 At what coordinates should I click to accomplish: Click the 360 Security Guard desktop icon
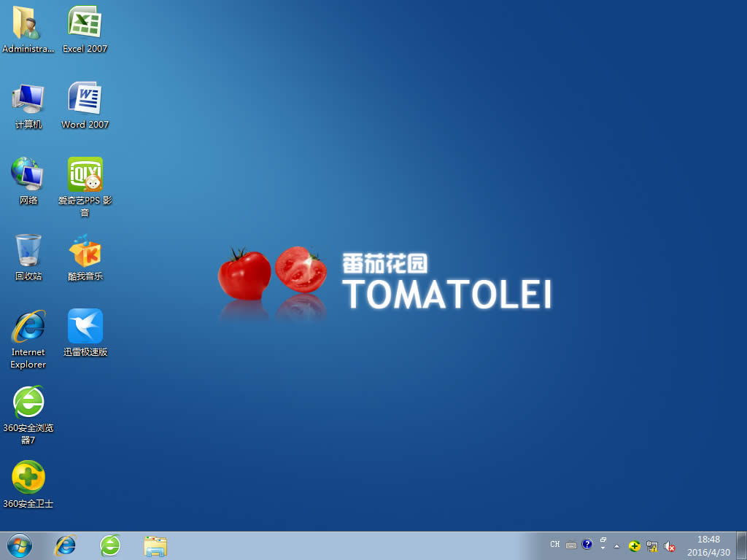(28, 478)
